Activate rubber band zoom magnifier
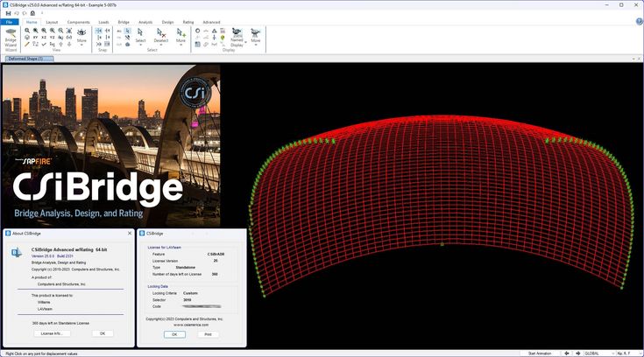The image size is (644, 357). (x=27, y=31)
